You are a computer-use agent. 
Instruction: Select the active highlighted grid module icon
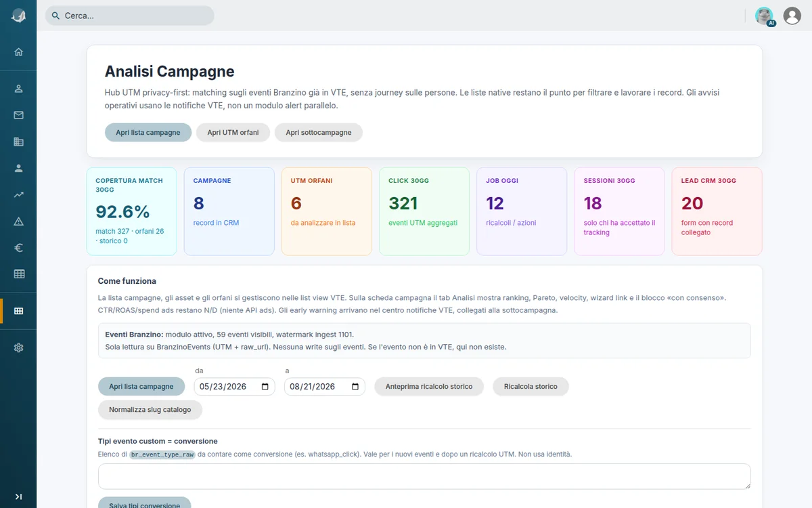[18, 311]
